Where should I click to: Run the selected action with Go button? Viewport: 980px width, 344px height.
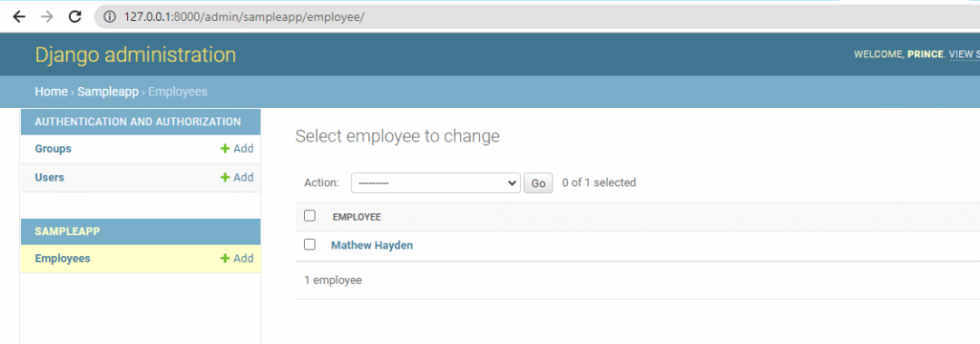[538, 183]
